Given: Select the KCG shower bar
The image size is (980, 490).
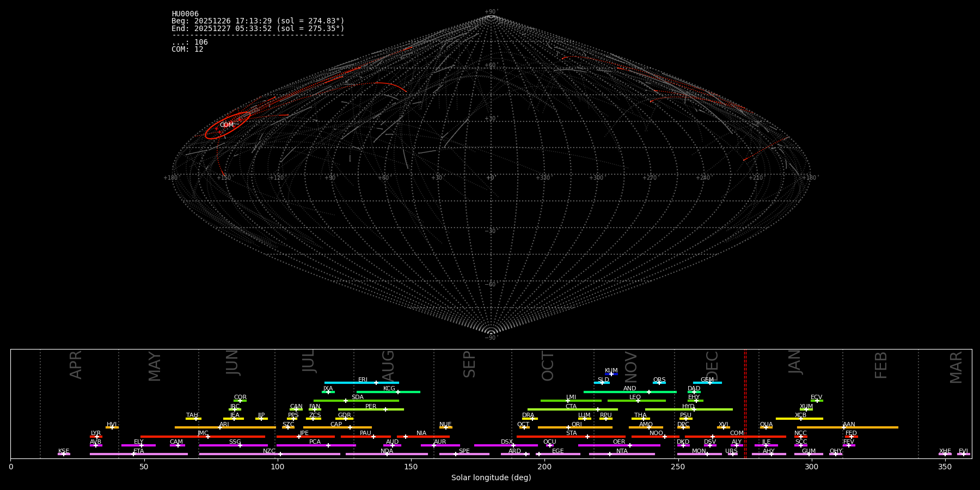Looking at the screenshot, I should tap(388, 392).
